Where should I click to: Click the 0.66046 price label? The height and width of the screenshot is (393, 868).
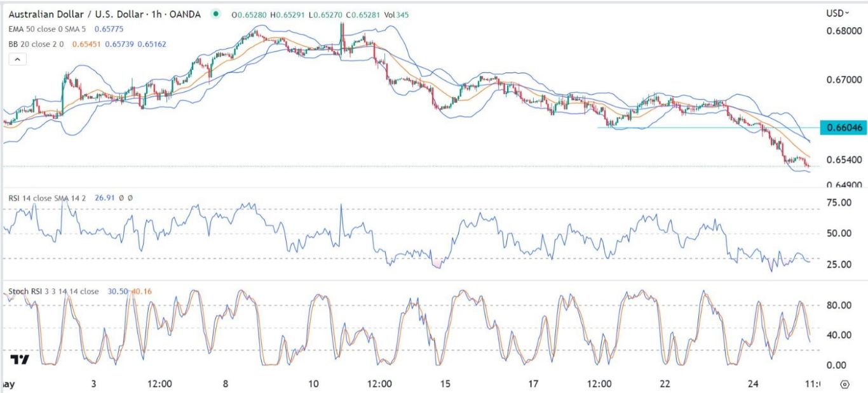point(843,128)
